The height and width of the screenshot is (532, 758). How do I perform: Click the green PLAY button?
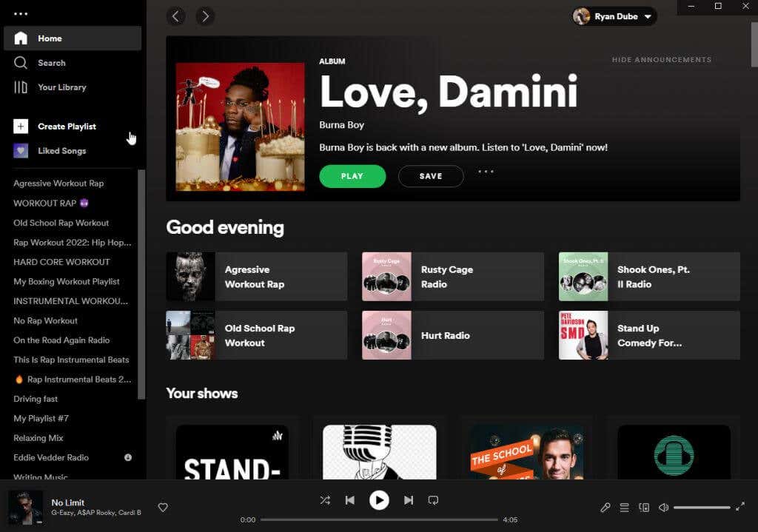coord(352,176)
